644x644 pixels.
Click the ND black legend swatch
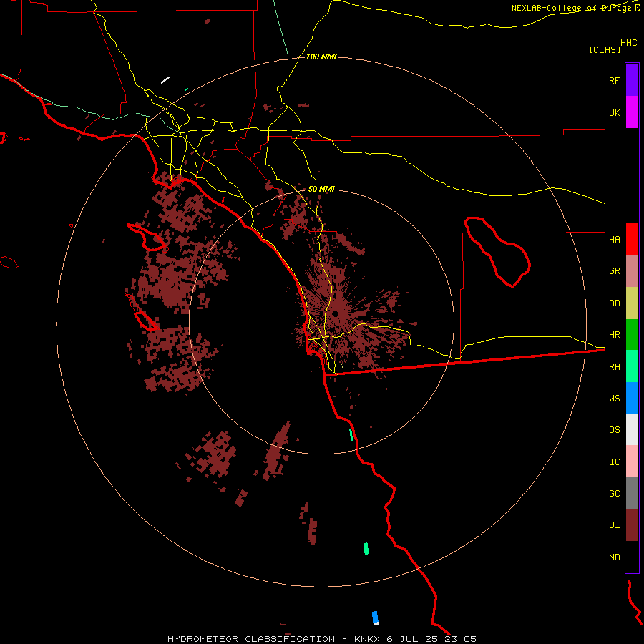coord(632,557)
